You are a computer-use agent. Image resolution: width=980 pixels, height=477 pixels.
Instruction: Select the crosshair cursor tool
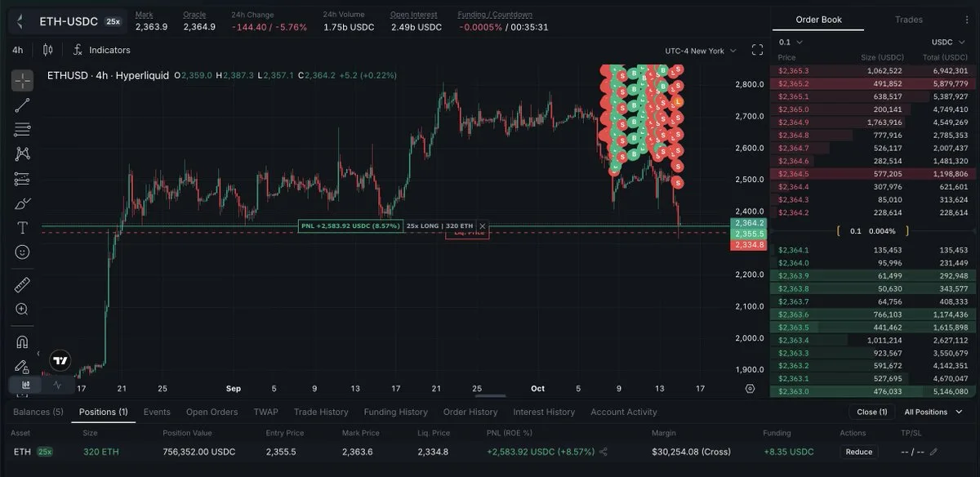(22, 80)
